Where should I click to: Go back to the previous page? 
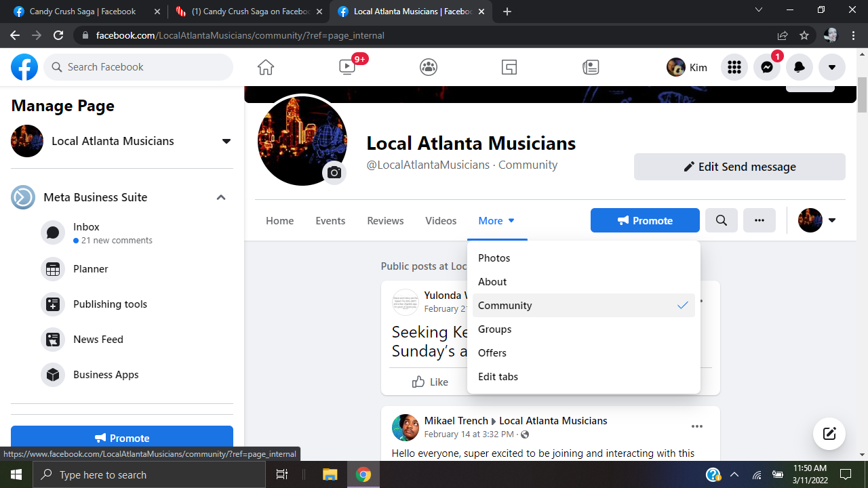coord(15,35)
